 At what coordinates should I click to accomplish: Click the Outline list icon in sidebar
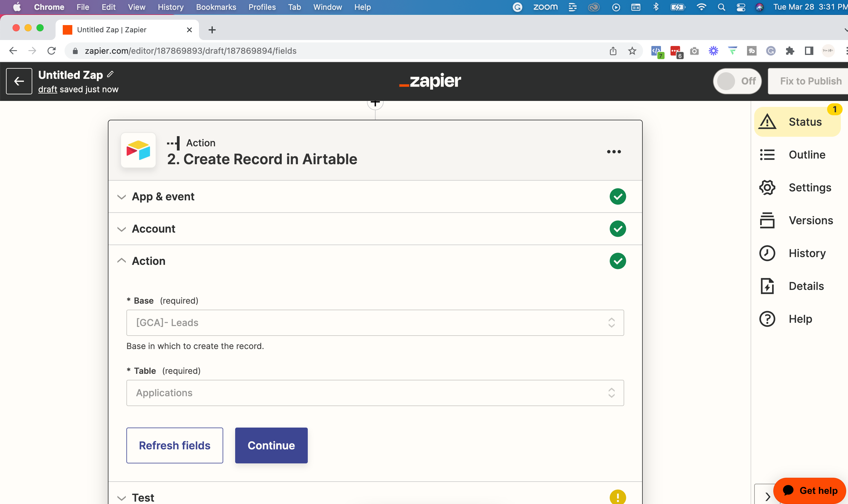pyautogui.click(x=767, y=155)
